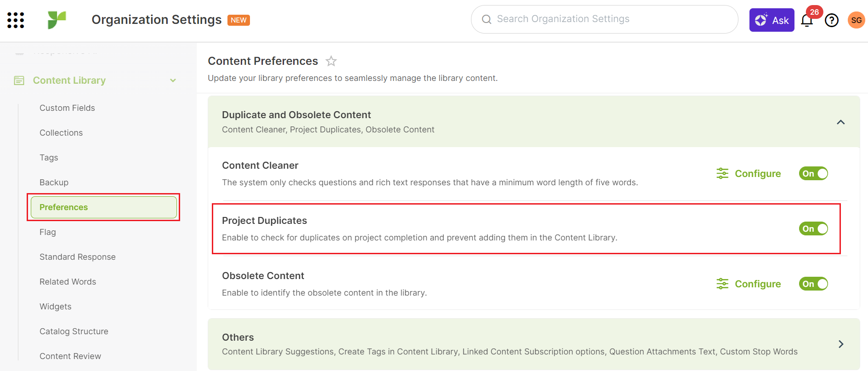Open the notifications bell
The height and width of the screenshot is (371, 868).
pos(806,21)
